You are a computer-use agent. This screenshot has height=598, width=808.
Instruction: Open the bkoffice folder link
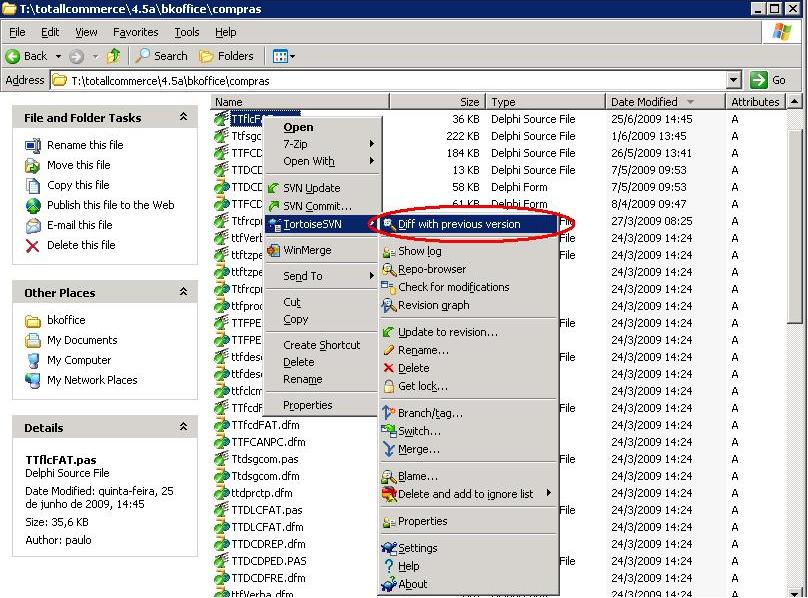click(66, 320)
